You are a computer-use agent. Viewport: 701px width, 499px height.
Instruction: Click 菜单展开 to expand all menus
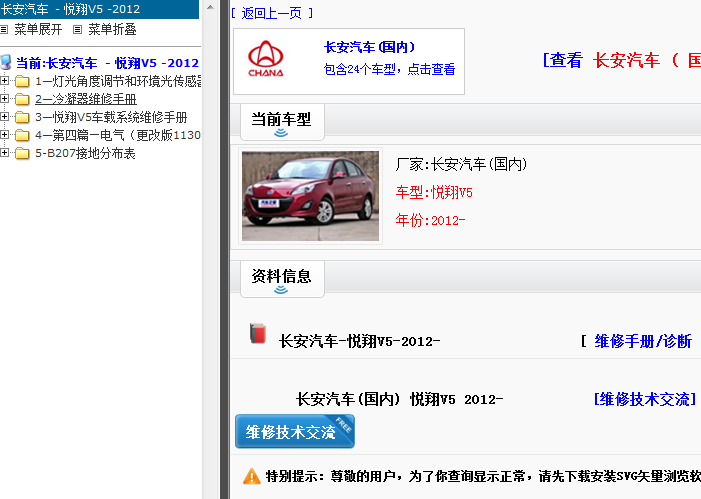point(38,30)
